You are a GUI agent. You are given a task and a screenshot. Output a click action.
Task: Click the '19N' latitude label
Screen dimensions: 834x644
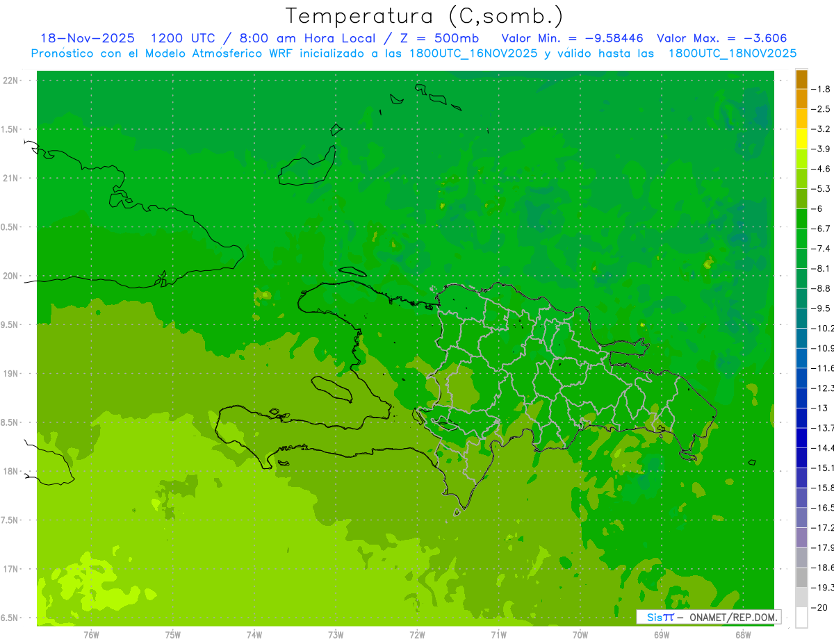[x=11, y=374]
